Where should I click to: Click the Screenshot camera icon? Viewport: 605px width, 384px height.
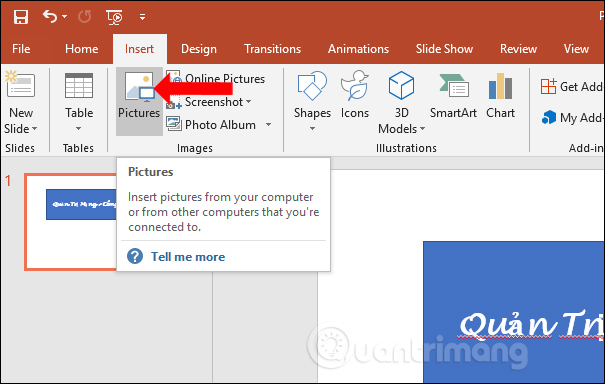click(174, 103)
